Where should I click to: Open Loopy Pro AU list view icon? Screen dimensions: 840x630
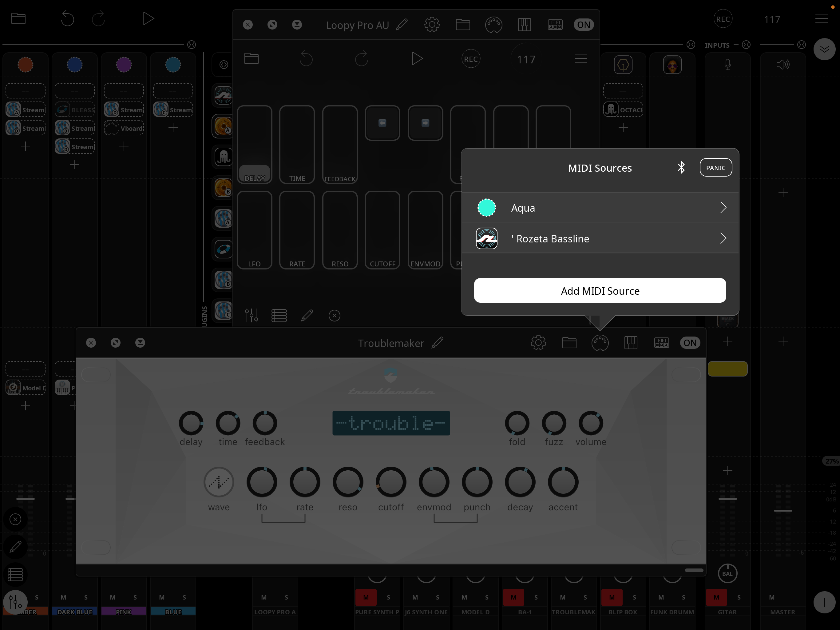pyautogui.click(x=279, y=315)
